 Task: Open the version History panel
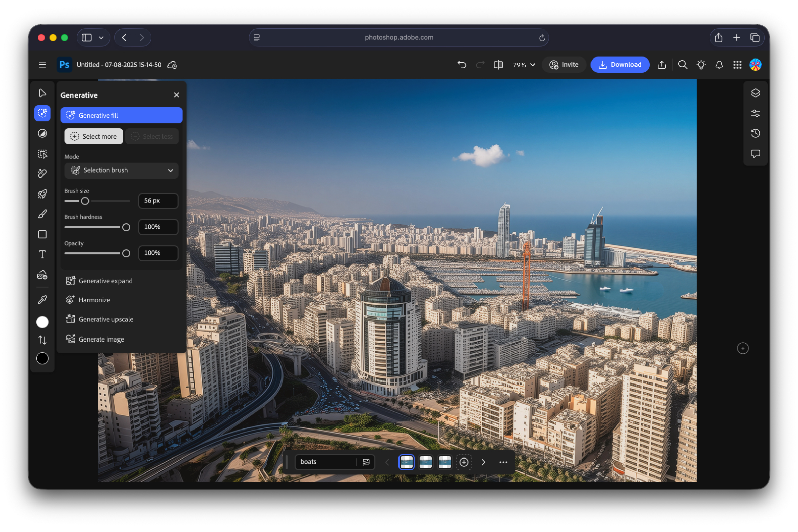coord(755,133)
